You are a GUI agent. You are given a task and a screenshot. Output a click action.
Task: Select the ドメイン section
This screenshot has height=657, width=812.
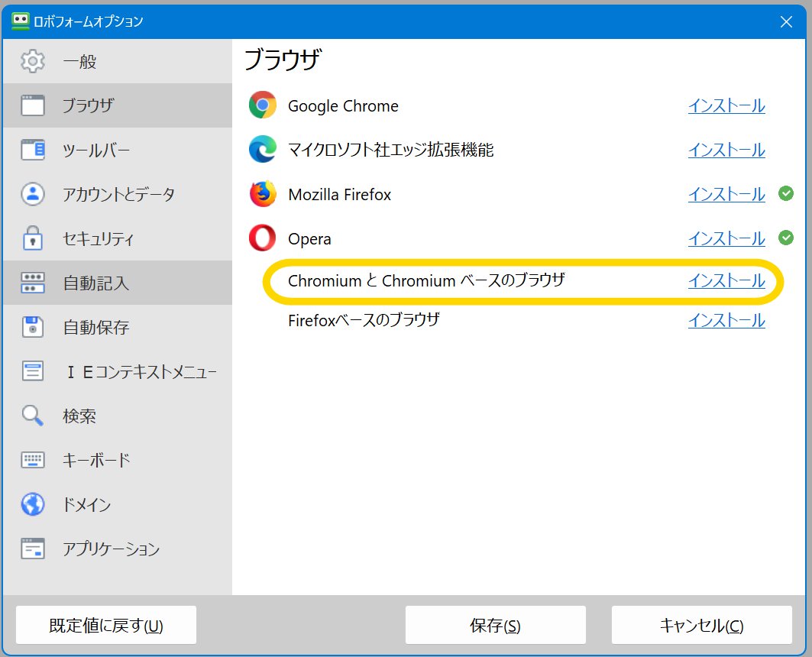(118, 504)
